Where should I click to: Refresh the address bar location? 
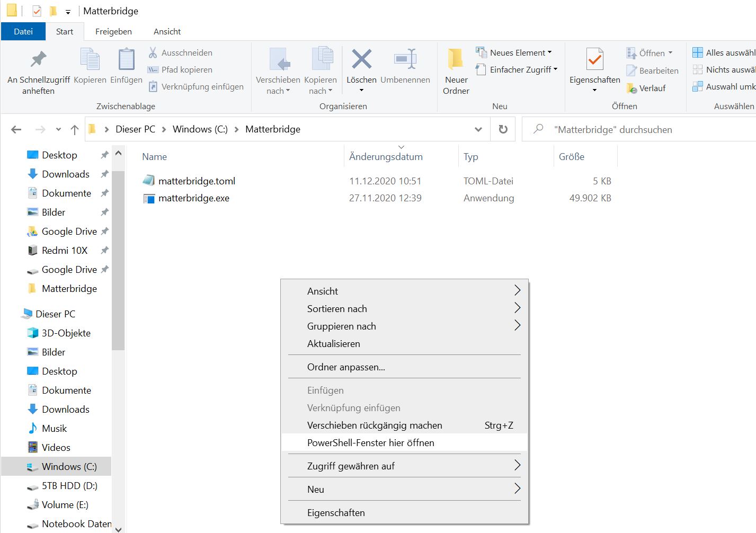tap(503, 129)
